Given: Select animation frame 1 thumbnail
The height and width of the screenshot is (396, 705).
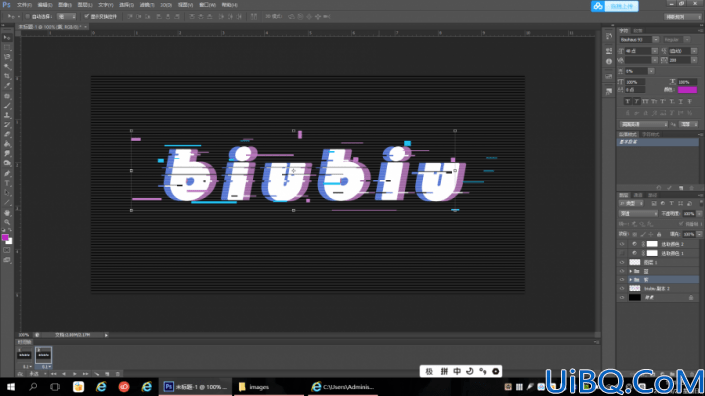Looking at the screenshot, I should click(24, 355).
